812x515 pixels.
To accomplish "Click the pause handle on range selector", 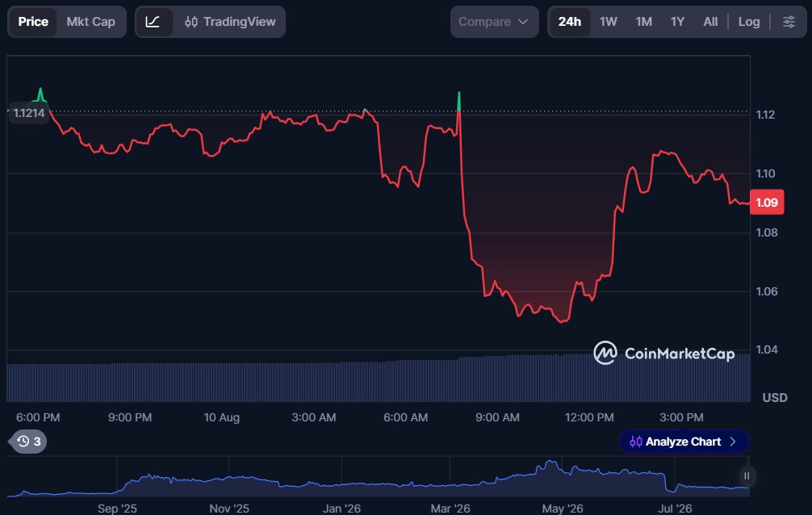I will click(747, 475).
